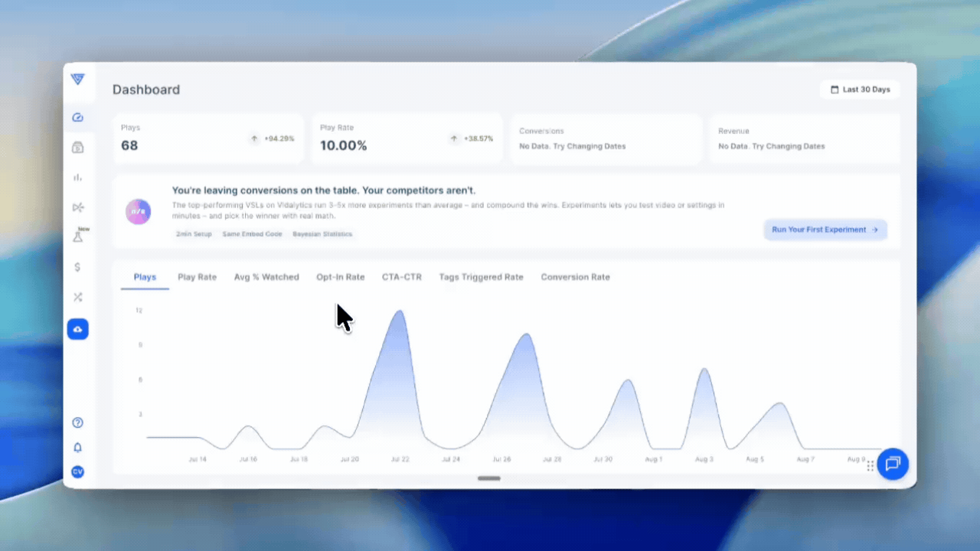Open the dollar sign revenue sidebar icon

[x=77, y=267]
